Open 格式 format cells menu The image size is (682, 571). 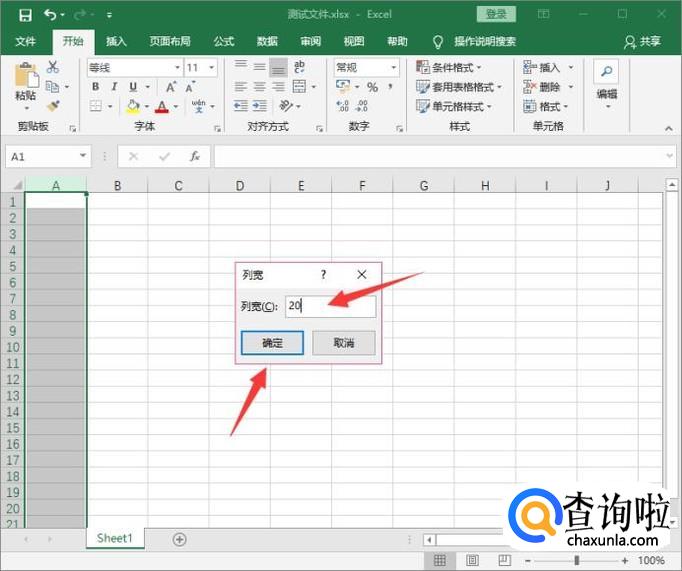click(x=545, y=107)
